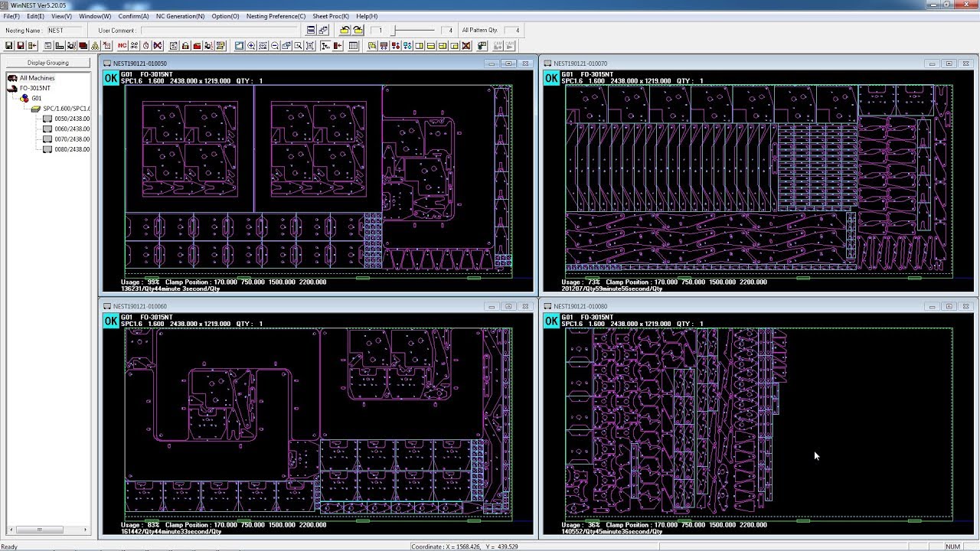Click the red folder icon
Viewport: 980px width, 551px height.
(197, 46)
